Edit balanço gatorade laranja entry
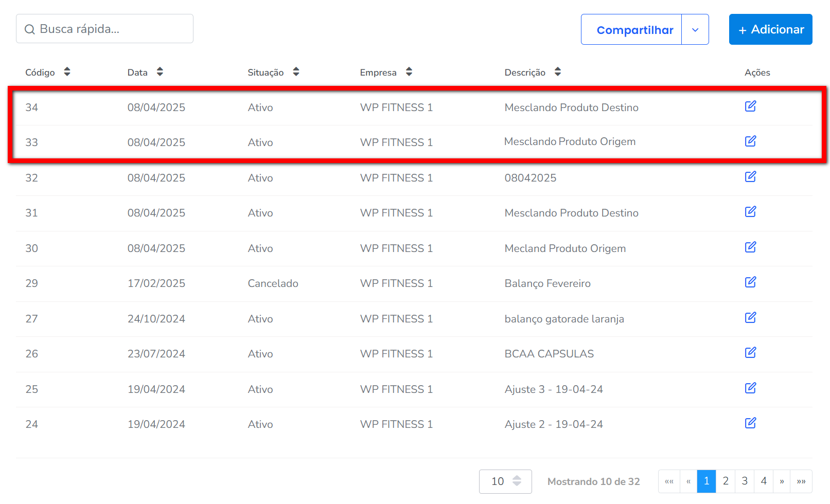 [x=750, y=318]
